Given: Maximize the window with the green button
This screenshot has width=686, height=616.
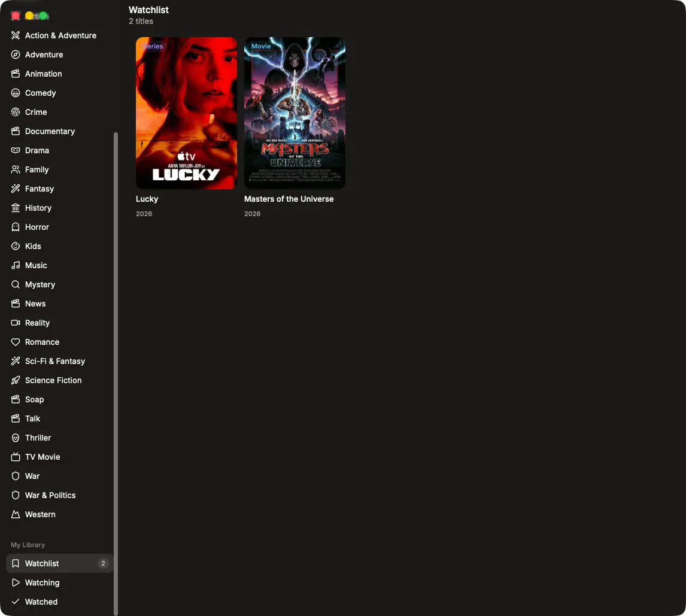Looking at the screenshot, I should (43, 16).
